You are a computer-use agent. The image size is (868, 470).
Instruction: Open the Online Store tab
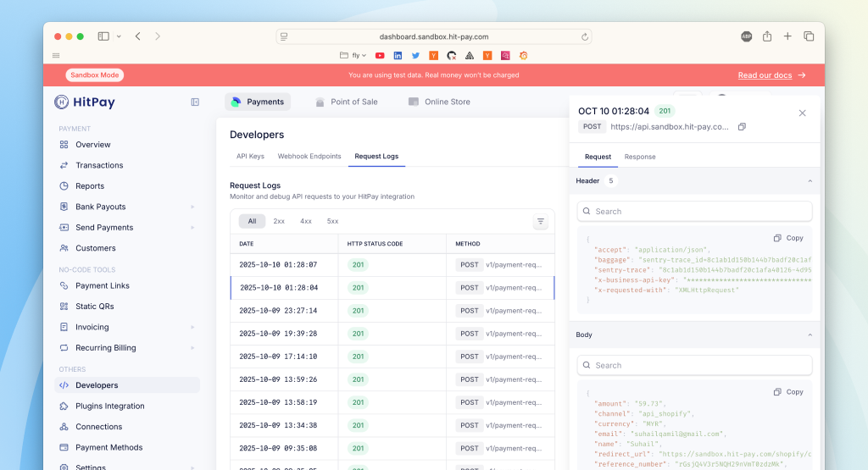(x=440, y=102)
